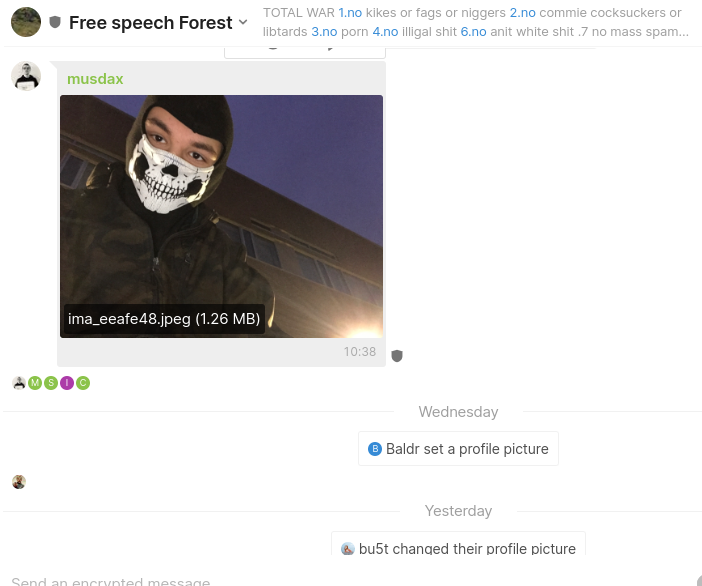Open the 1.no link in the topic
This screenshot has height=586, width=702.
coord(350,13)
